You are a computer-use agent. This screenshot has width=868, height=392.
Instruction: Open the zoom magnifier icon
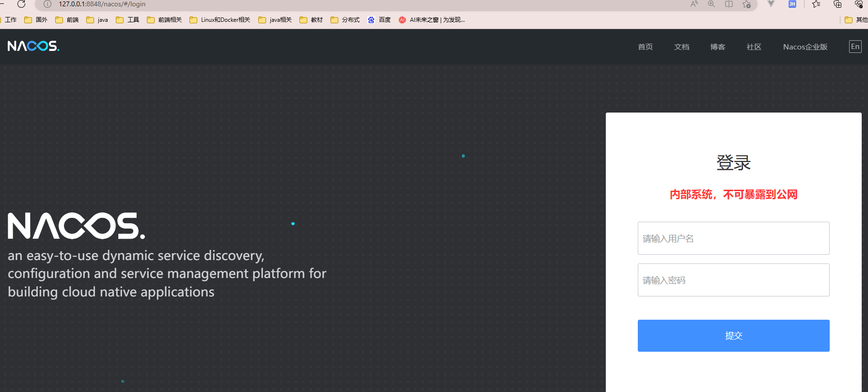[711, 4]
